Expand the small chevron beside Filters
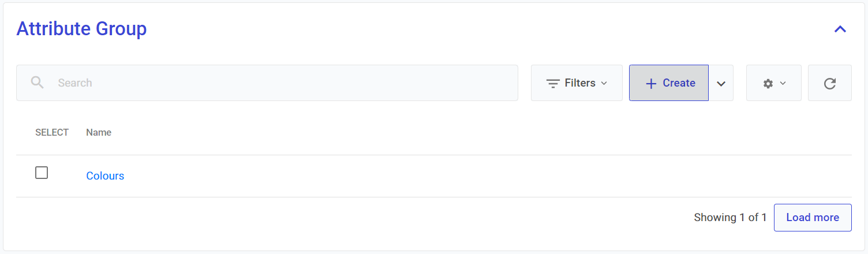Viewport: 868px width, 254px height. click(604, 83)
